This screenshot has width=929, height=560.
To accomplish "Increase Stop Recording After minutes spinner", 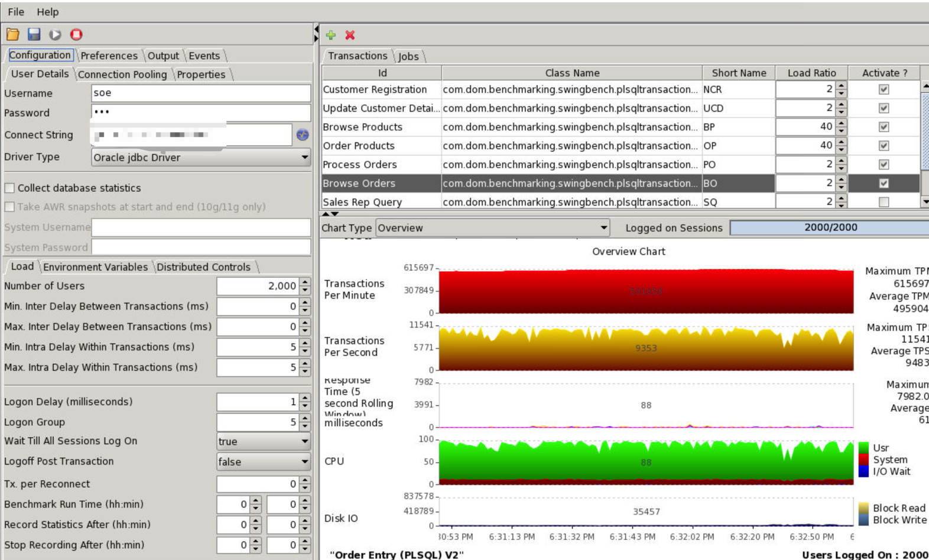I will pyautogui.click(x=305, y=541).
